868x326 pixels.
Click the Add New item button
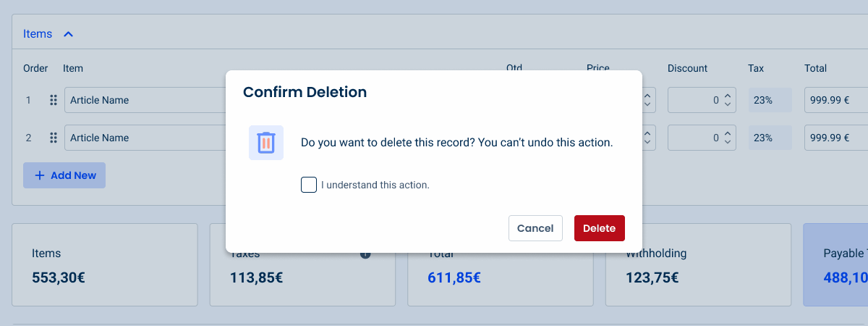coord(64,175)
